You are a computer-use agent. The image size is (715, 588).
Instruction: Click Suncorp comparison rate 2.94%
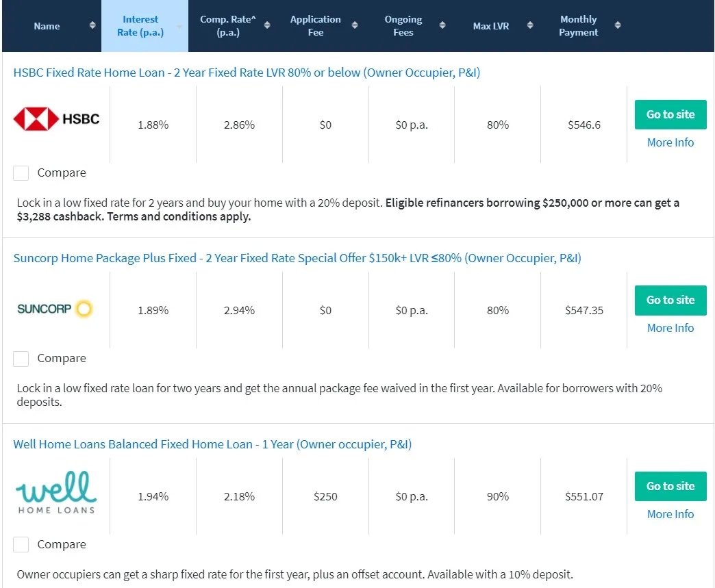point(240,310)
